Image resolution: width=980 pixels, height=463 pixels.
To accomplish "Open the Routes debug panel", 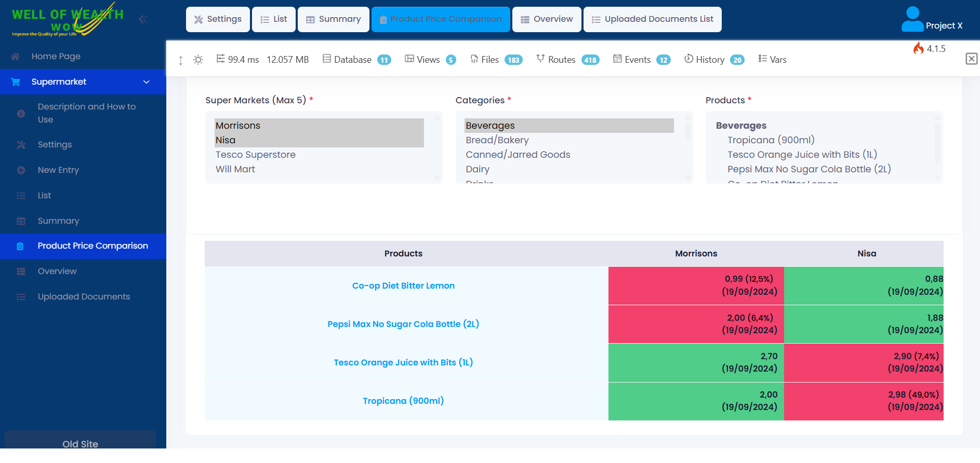I will click(567, 60).
